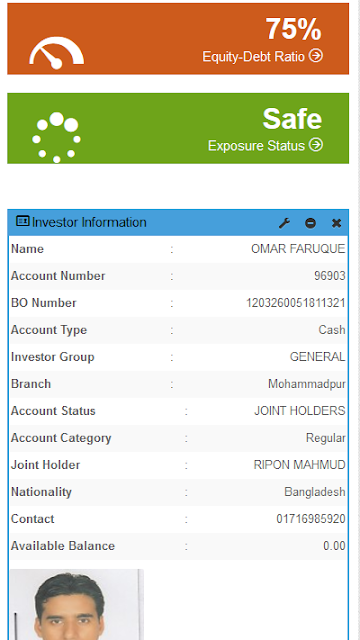
Task: Open the Equity-Debt Ratio link
Action: (253, 56)
